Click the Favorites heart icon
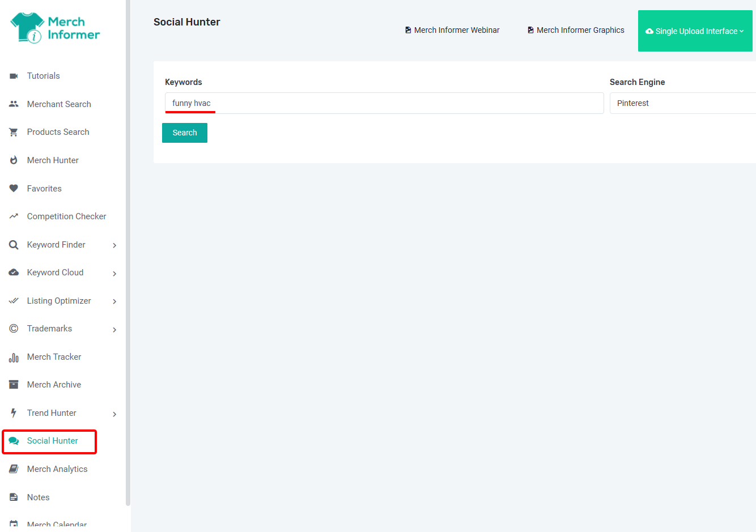This screenshot has width=756, height=532. pos(14,189)
